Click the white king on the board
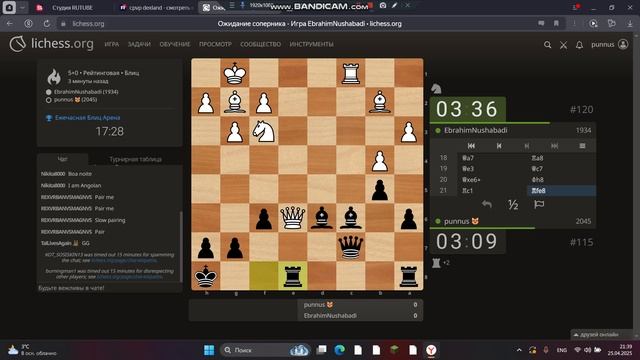This screenshot has width=640, height=360. click(x=235, y=73)
